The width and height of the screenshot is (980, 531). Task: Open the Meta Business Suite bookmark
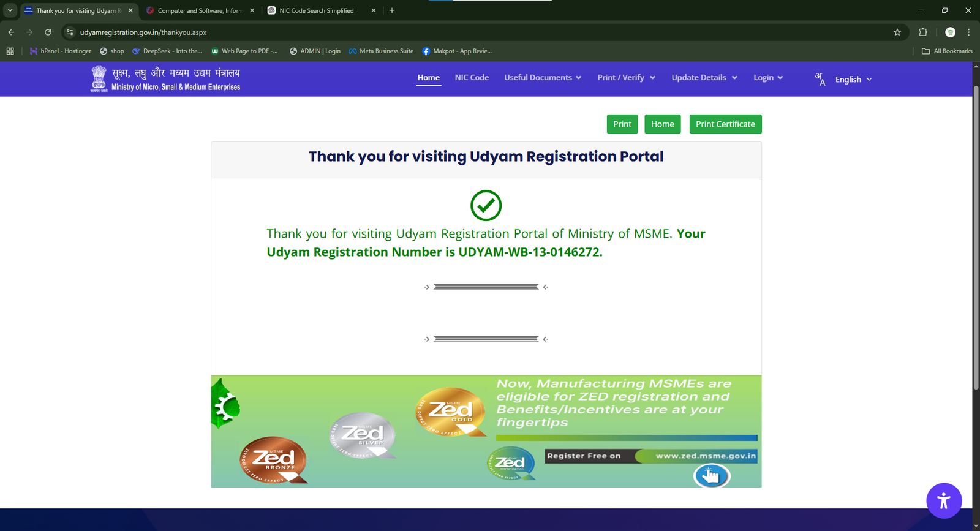[381, 51]
